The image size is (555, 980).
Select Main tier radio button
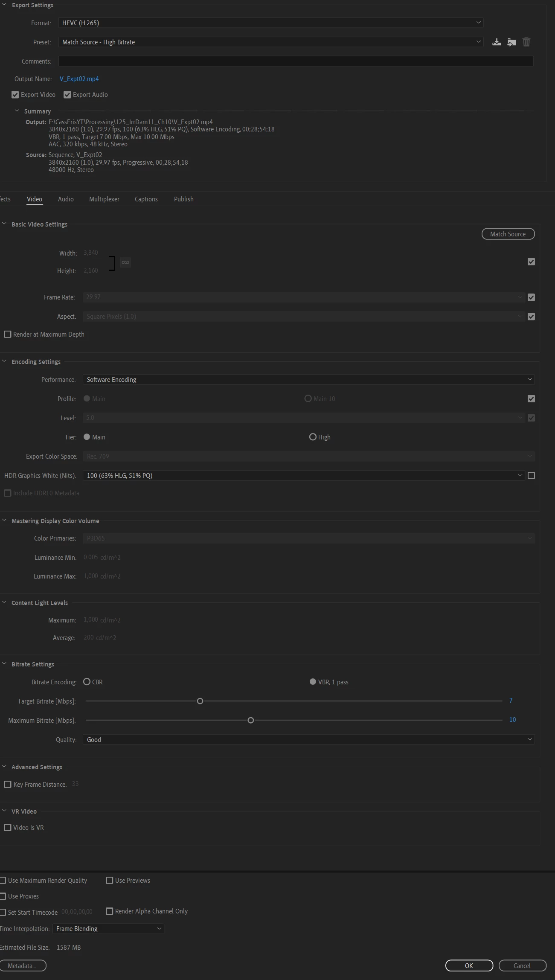(x=87, y=437)
